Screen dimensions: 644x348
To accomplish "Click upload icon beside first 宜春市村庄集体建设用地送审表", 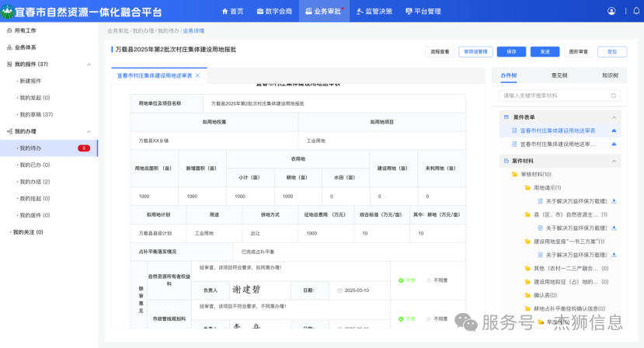I will (x=614, y=130).
